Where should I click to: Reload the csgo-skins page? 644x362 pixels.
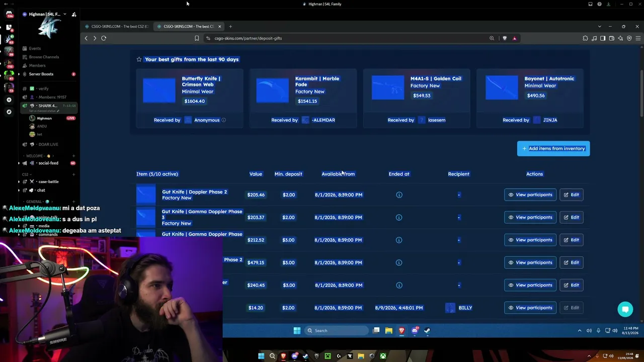point(104,38)
